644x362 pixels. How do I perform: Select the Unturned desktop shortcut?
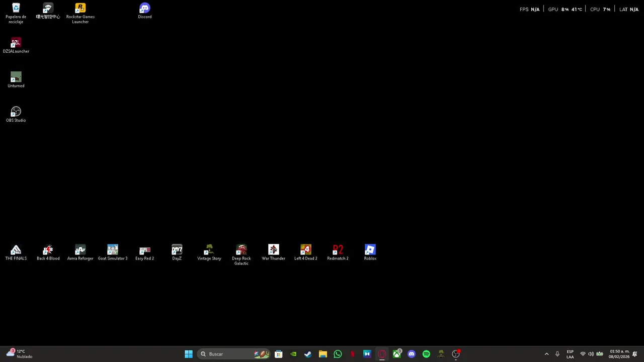pyautogui.click(x=16, y=80)
